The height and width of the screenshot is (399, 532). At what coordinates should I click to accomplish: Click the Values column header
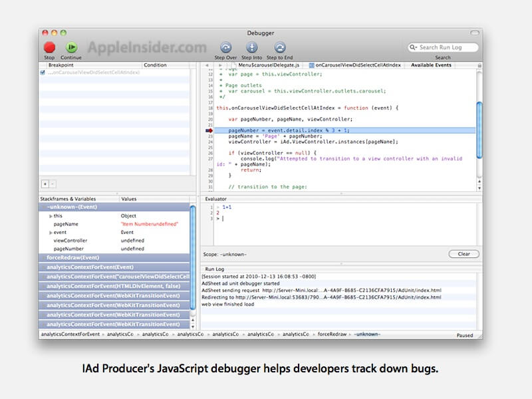point(154,199)
